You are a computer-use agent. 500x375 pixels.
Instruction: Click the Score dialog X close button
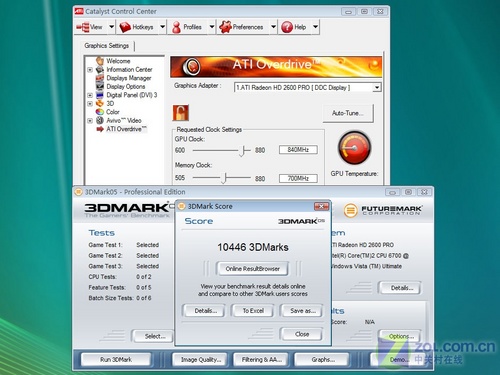(x=321, y=206)
